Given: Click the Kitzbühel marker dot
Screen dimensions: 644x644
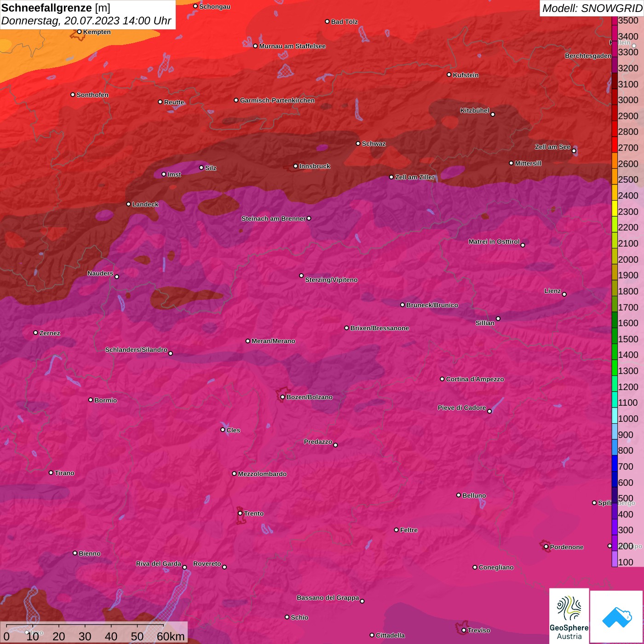Looking at the screenshot, I should click(x=493, y=114).
